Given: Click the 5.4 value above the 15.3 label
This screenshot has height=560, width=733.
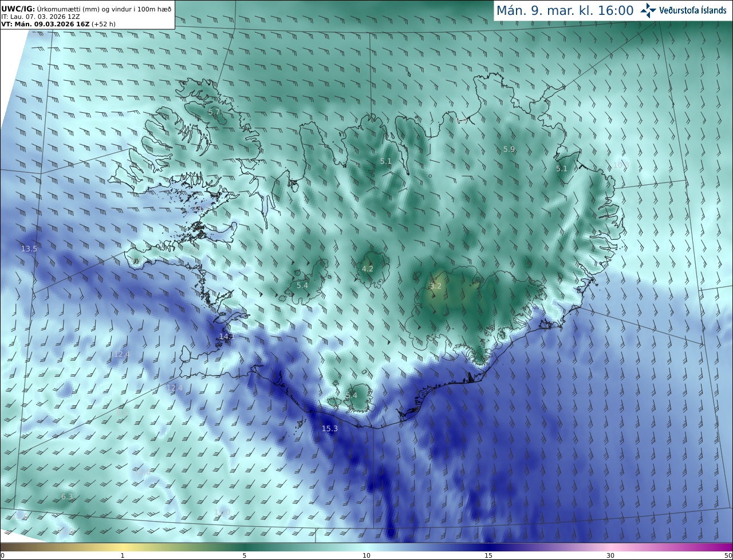Looking at the screenshot, I should click(x=351, y=396).
